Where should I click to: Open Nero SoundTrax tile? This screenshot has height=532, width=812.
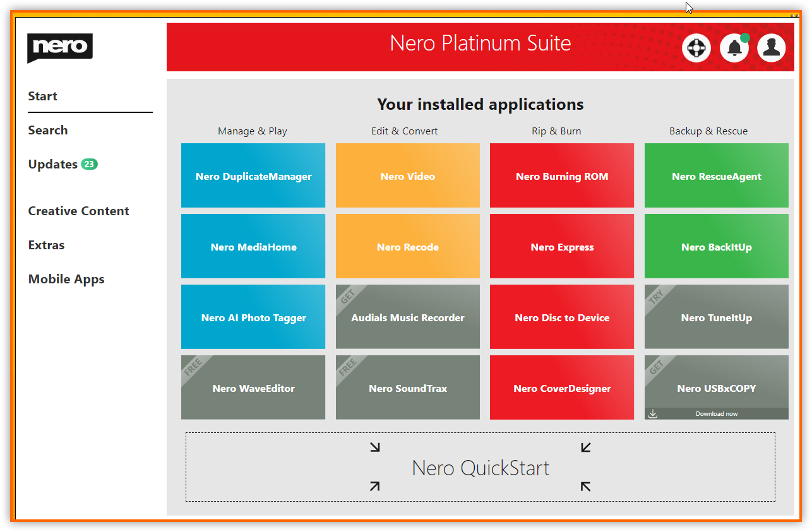[408, 387]
